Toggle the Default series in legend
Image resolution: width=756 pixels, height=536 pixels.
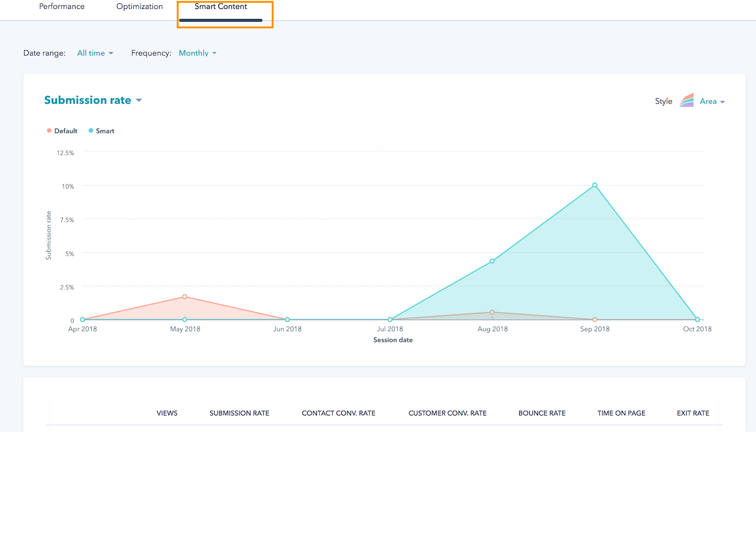click(x=62, y=131)
